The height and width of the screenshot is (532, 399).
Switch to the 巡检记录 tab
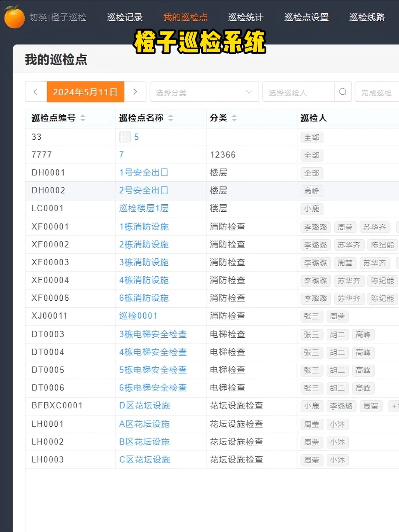coord(125,17)
